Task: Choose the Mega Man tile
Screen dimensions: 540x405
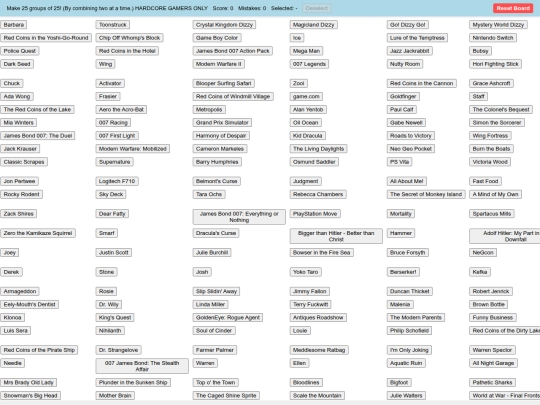Action: click(x=307, y=51)
